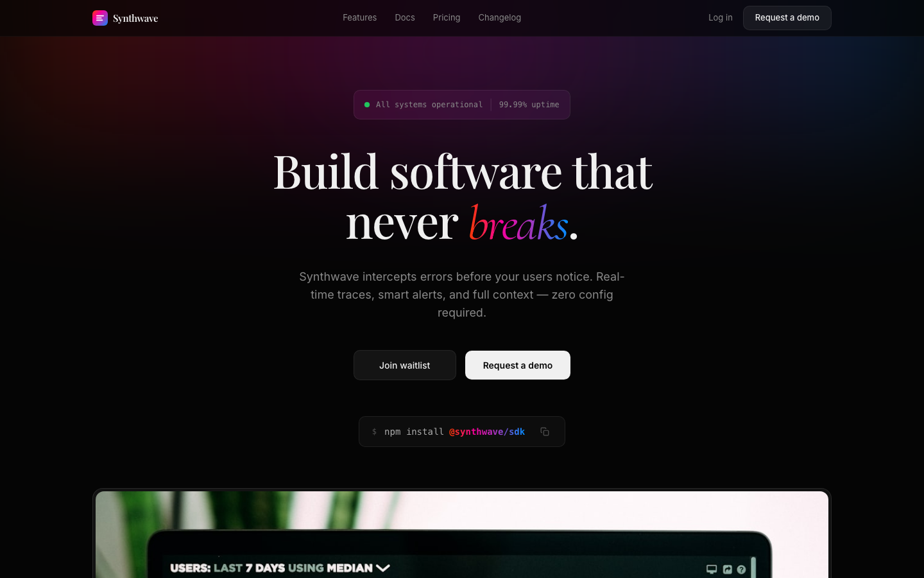Click the @synthwave/sdk package name
Viewport: 924px width, 578px height.
click(x=487, y=432)
